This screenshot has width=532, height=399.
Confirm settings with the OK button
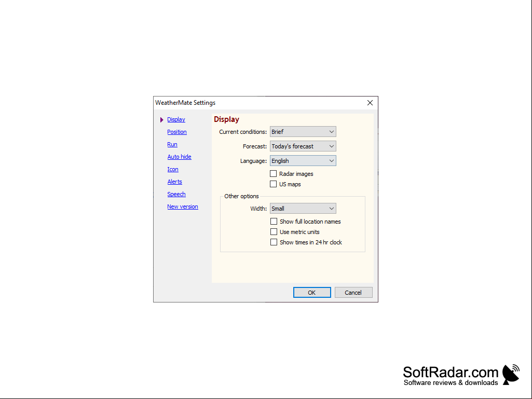coord(312,293)
